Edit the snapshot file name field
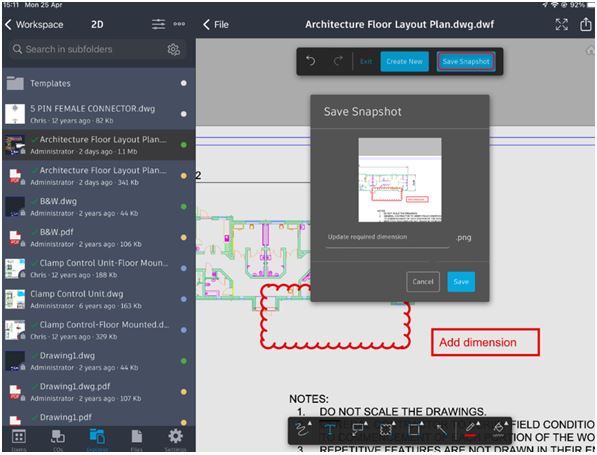Image resolution: width=597 pixels, height=455 pixels. click(387, 237)
